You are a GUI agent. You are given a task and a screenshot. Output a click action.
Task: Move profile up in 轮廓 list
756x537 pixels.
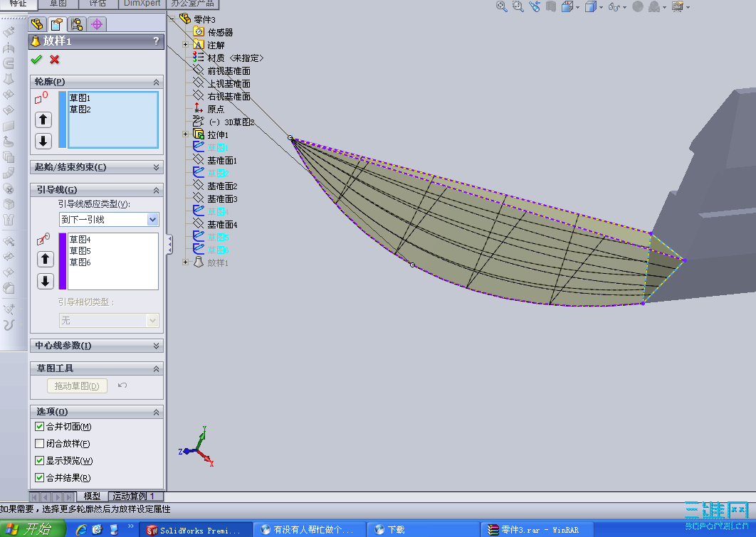(43, 119)
